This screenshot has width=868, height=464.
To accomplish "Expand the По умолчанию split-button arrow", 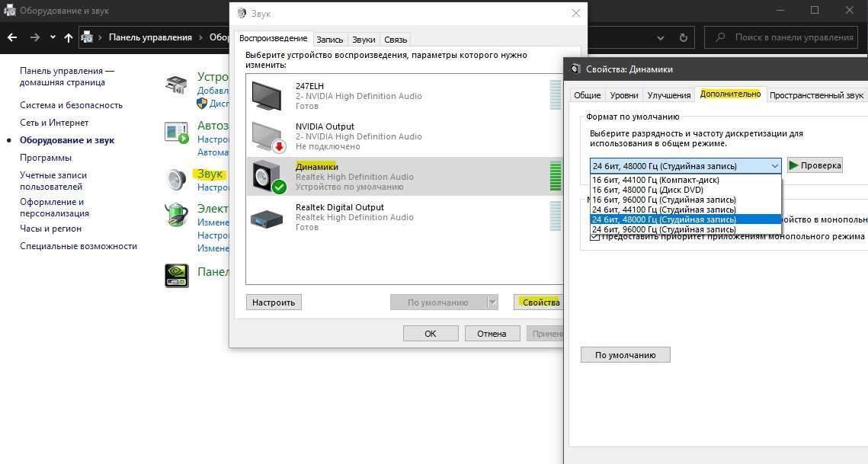I will point(492,302).
